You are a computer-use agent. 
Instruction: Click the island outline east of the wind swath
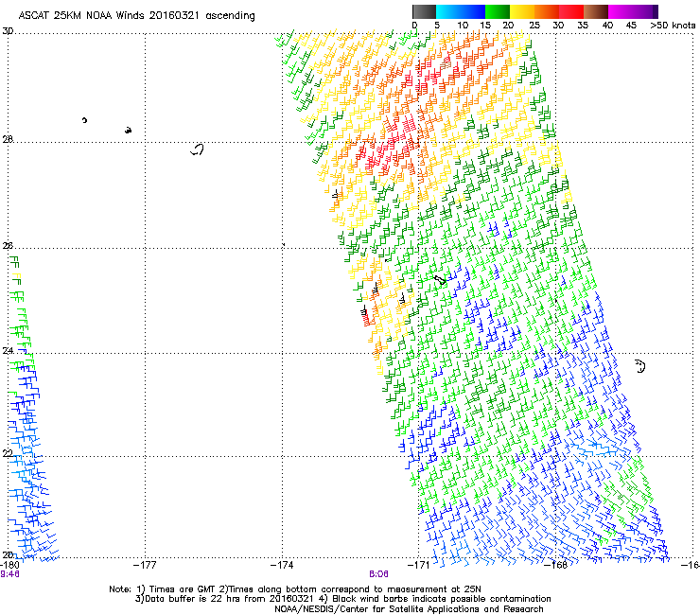pyautogui.click(x=640, y=366)
